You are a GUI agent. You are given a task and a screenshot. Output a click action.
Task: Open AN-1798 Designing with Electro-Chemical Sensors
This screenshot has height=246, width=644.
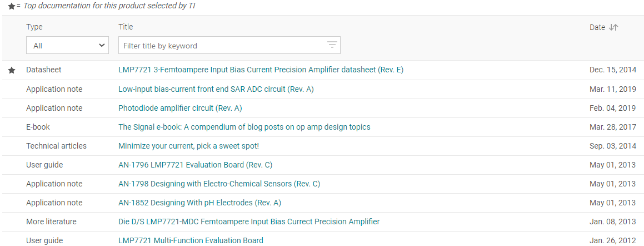pyautogui.click(x=219, y=184)
